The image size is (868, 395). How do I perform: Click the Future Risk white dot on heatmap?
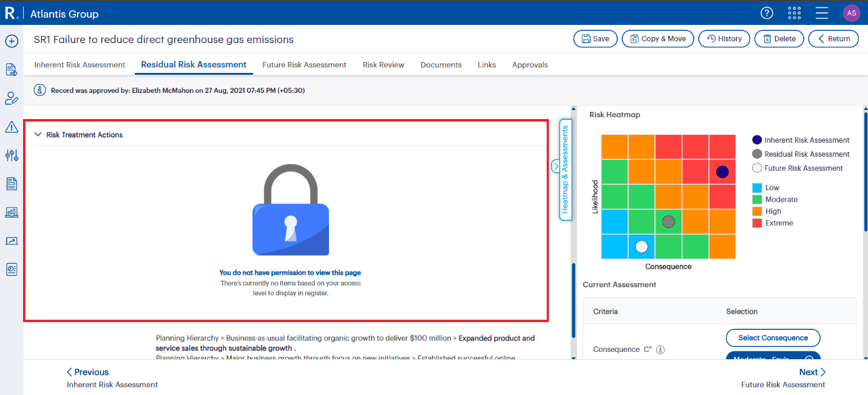point(642,247)
